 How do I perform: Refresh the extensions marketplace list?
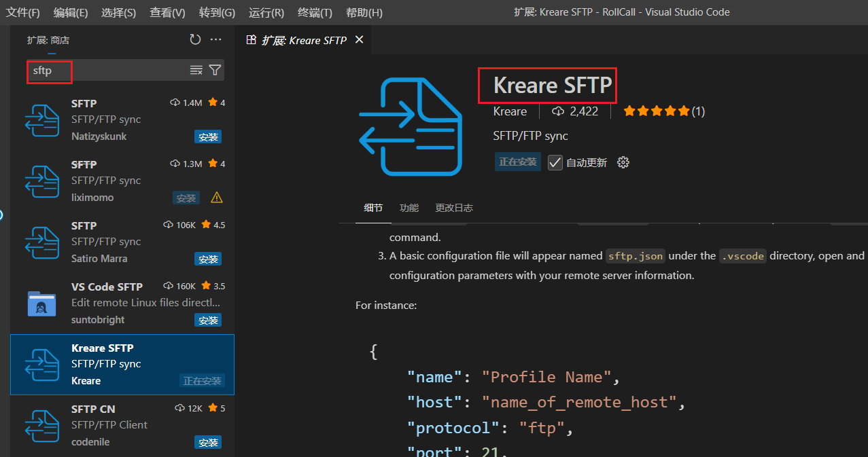(x=195, y=39)
